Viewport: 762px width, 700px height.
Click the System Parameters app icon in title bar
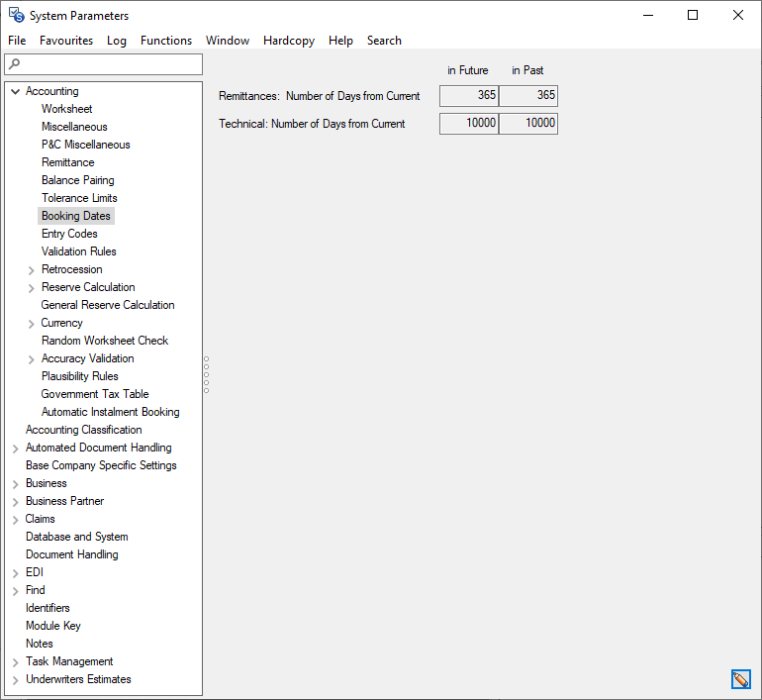(x=16, y=15)
